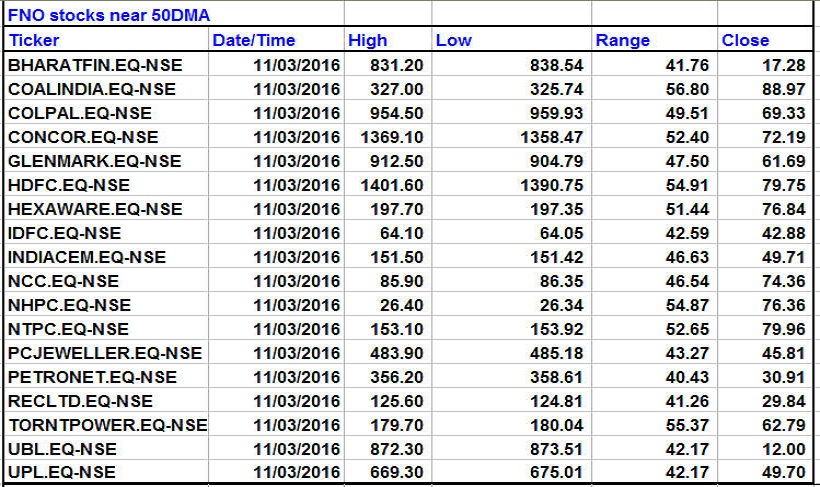Image resolution: width=820 pixels, height=487 pixels.
Task: Select Close value 30.91 for PETRONET
Action: point(784,378)
